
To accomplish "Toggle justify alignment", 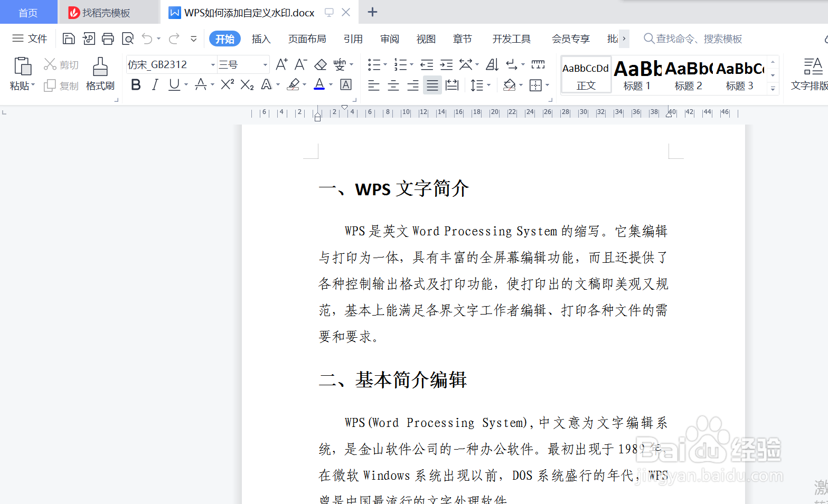I will 432,84.
